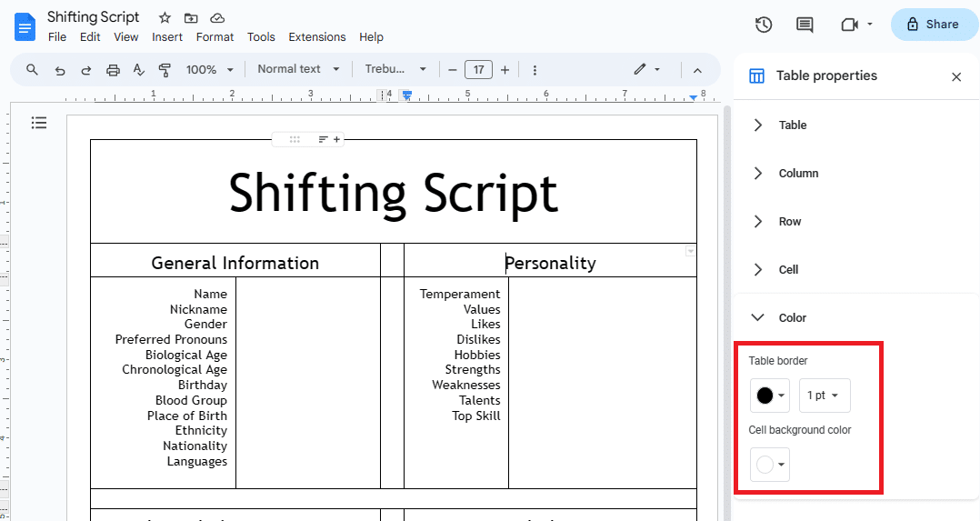980x521 pixels.
Task: Print the document
Action: click(113, 70)
